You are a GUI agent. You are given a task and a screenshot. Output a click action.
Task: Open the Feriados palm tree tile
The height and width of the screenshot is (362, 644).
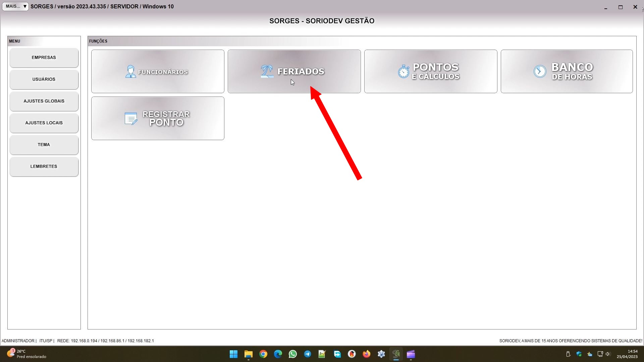294,71
